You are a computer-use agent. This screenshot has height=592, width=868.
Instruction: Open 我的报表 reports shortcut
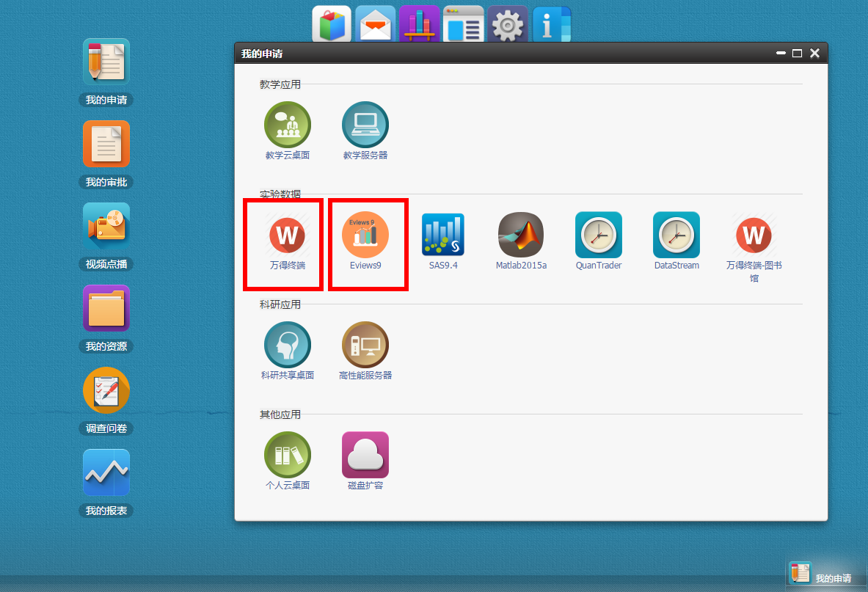coord(106,473)
